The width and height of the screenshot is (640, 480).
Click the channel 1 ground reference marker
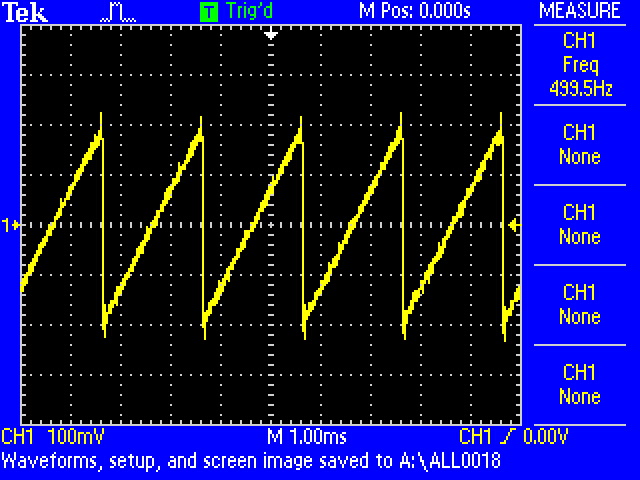(12, 226)
